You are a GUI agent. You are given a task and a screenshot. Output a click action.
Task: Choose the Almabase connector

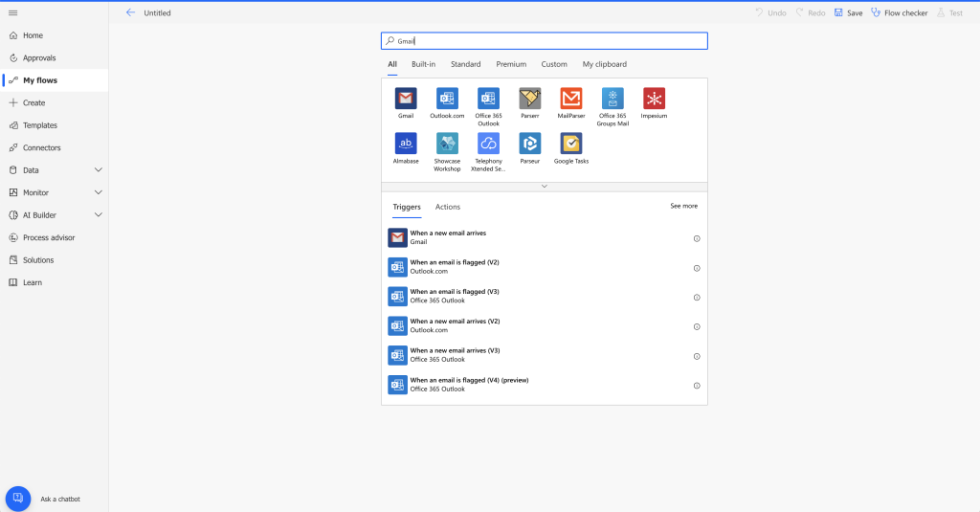pyautogui.click(x=406, y=144)
